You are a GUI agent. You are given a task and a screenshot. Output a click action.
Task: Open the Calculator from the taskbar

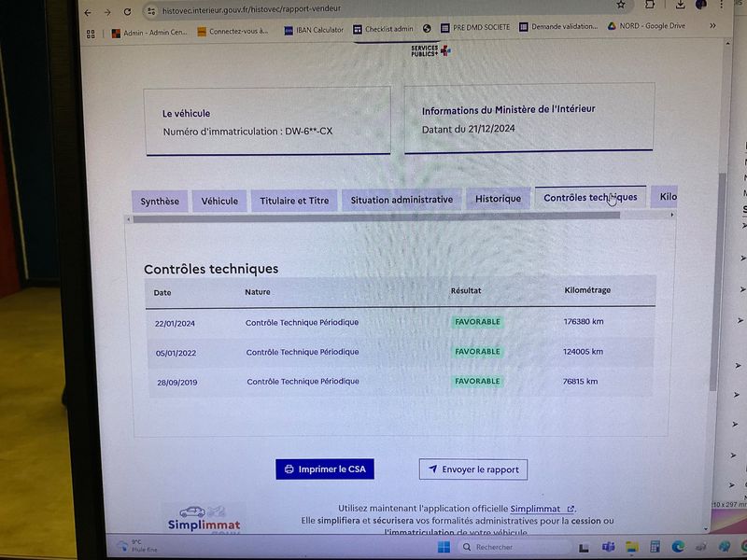[x=655, y=547]
